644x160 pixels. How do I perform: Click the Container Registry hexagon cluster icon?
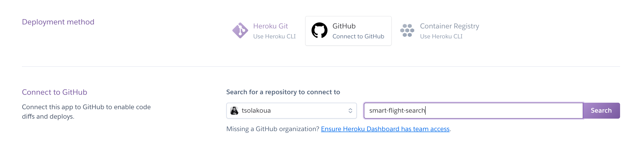[407, 30]
